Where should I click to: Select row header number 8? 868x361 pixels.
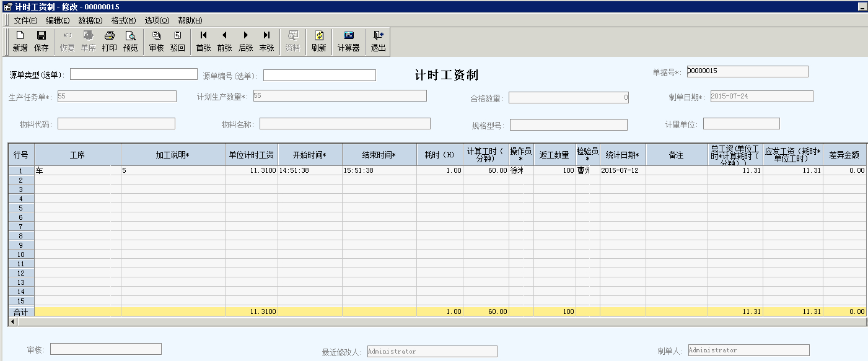point(21,235)
